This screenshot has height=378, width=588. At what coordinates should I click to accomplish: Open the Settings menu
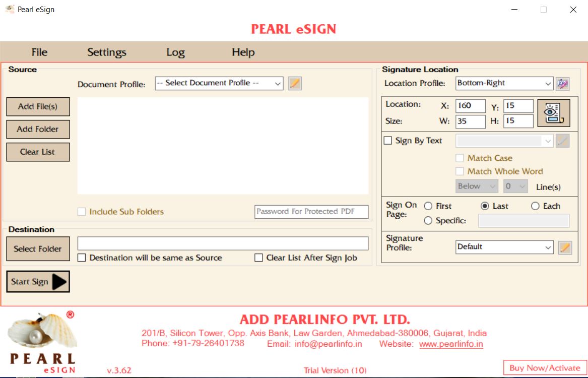[106, 52]
